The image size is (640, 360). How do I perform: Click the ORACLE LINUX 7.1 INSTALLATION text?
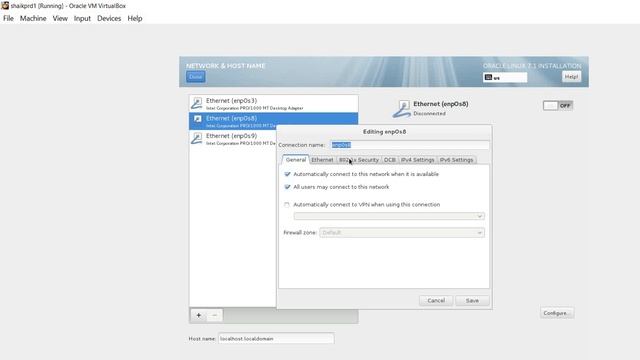(532, 66)
